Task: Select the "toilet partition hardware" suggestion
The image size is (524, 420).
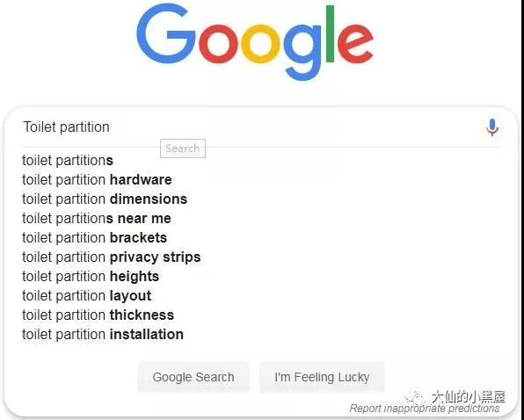Action: tap(97, 179)
